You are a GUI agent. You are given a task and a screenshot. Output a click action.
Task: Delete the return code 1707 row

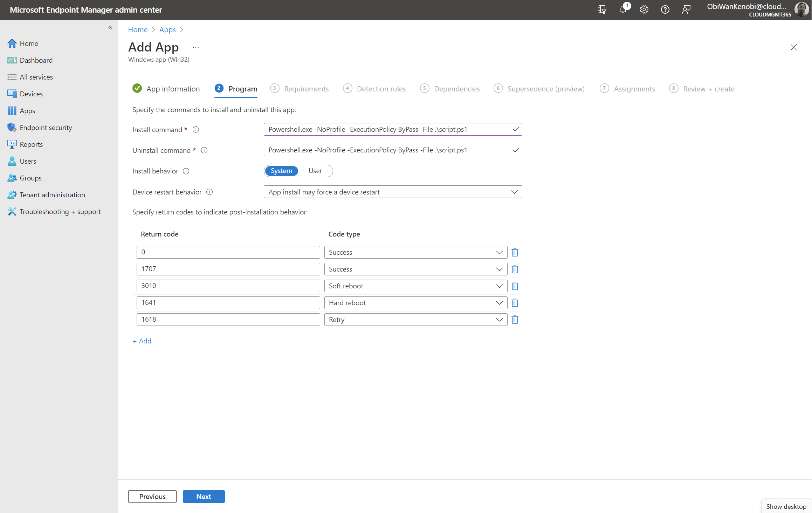[515, 269]
